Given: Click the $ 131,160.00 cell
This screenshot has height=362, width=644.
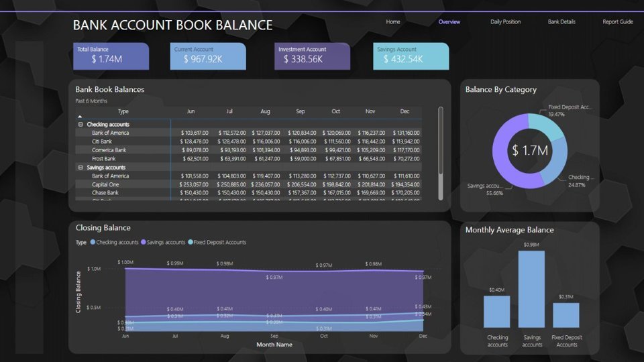Looking at the screenshot, I should click(x=407, y=133).
